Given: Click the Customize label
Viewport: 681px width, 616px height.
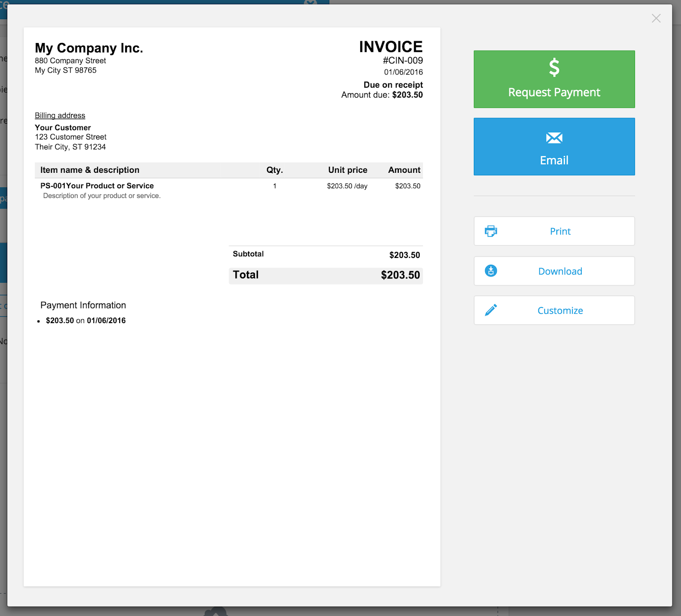Looking at the screenshot, I should 560,311.
